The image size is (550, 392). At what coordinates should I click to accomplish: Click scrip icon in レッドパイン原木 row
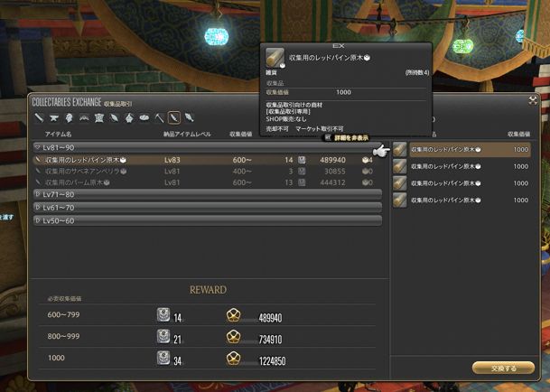302,160
